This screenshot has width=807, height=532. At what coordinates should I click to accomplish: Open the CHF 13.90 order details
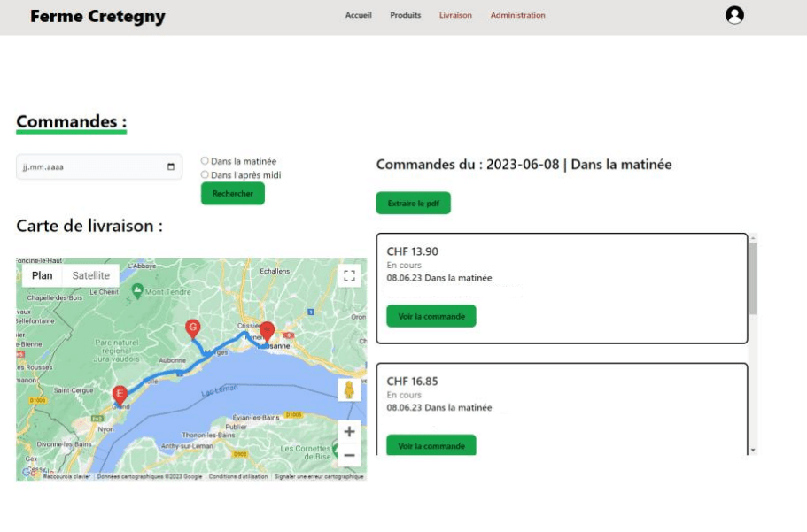coord(431,316)
